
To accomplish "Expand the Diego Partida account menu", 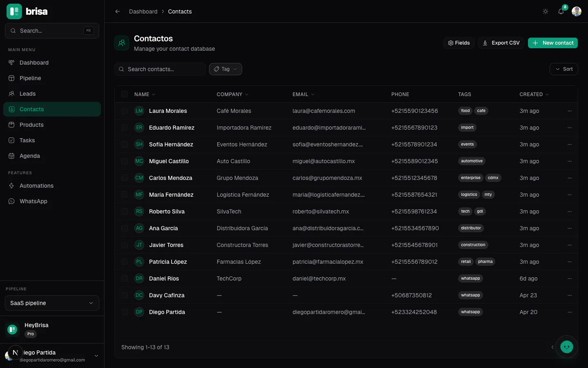I will click(x=96, y=356).
